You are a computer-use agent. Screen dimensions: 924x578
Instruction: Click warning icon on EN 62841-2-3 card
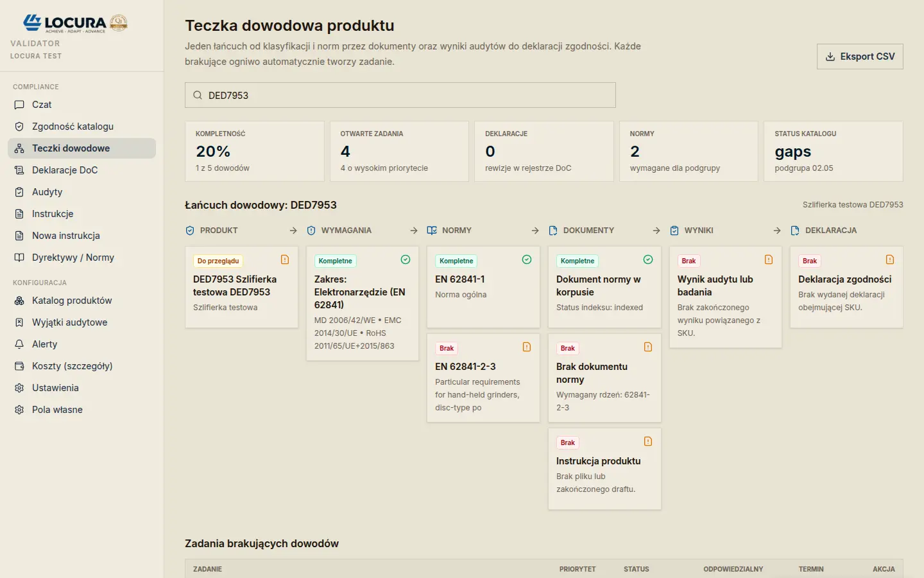[x=527, y=347]
